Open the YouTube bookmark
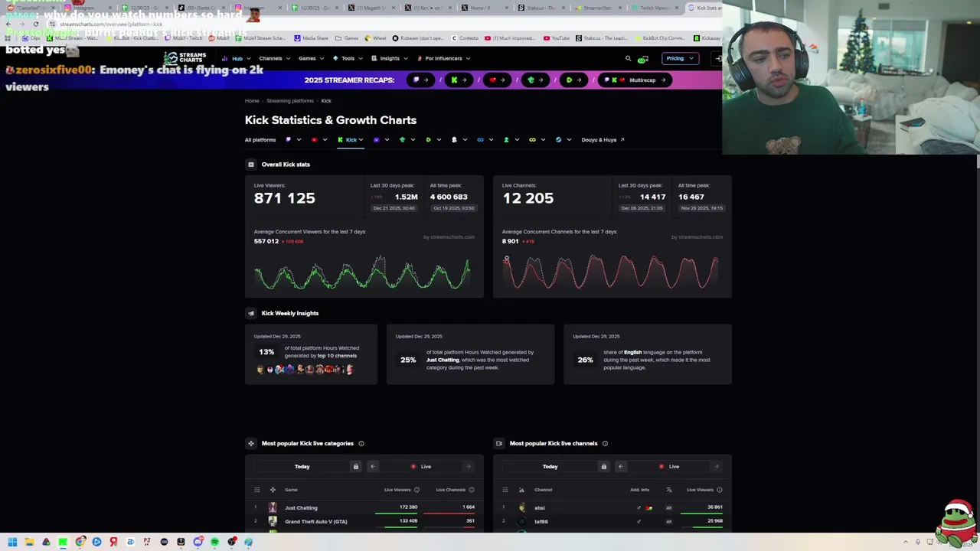Screen dimensions: 980x551 tap(557, 37)
